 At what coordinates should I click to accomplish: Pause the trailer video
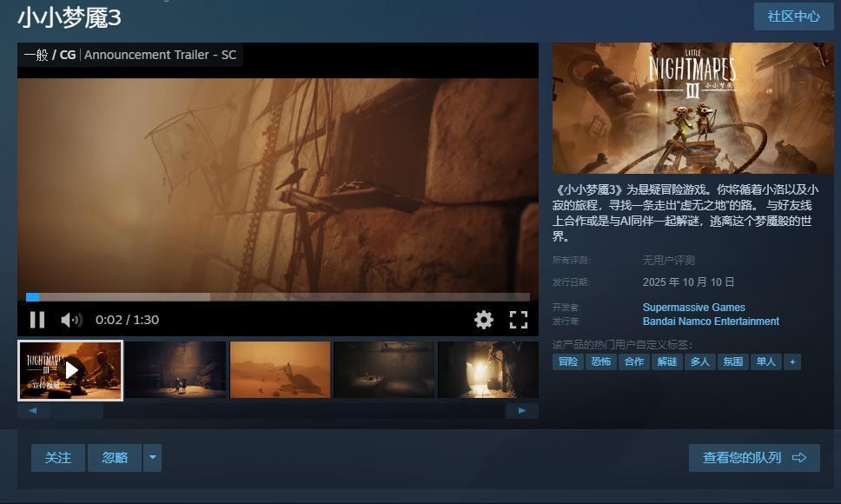(37, 320)
